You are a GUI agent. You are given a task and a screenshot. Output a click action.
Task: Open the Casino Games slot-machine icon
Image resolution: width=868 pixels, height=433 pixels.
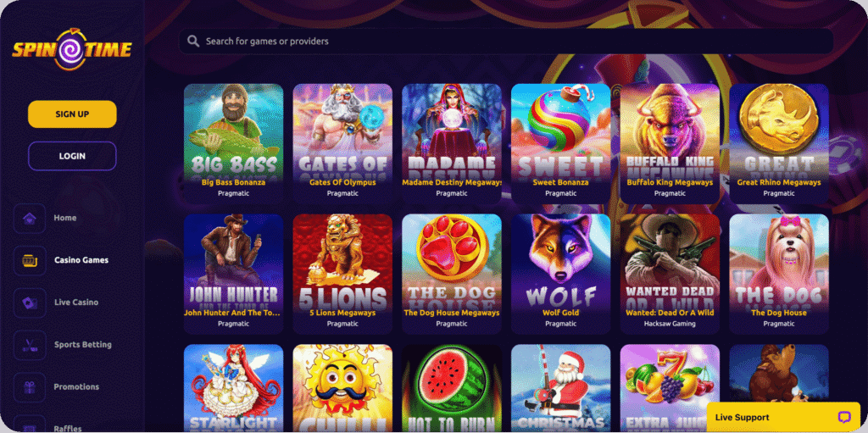tap(30, 260)
